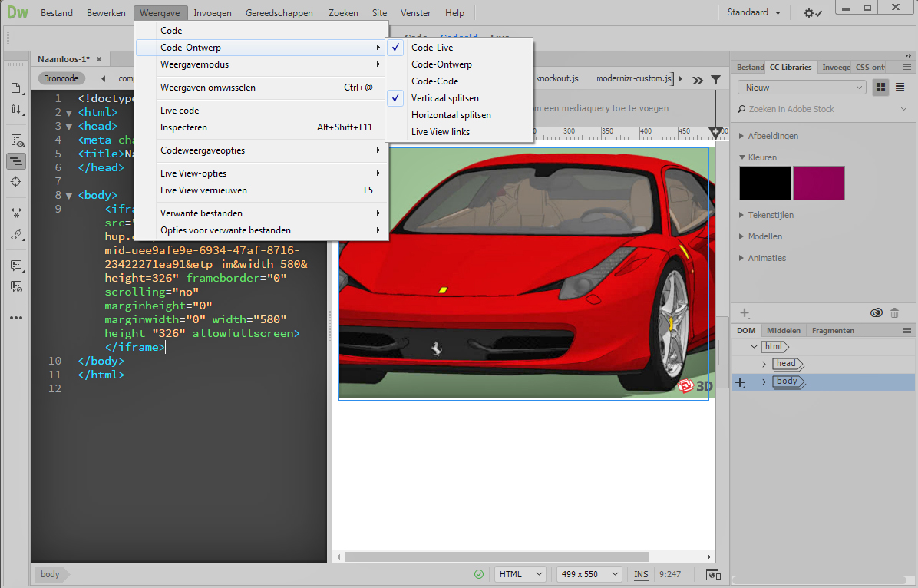Viewport: 918px width, 588px height.
Task: Click the remove comment icon
Action: (16, 286)
